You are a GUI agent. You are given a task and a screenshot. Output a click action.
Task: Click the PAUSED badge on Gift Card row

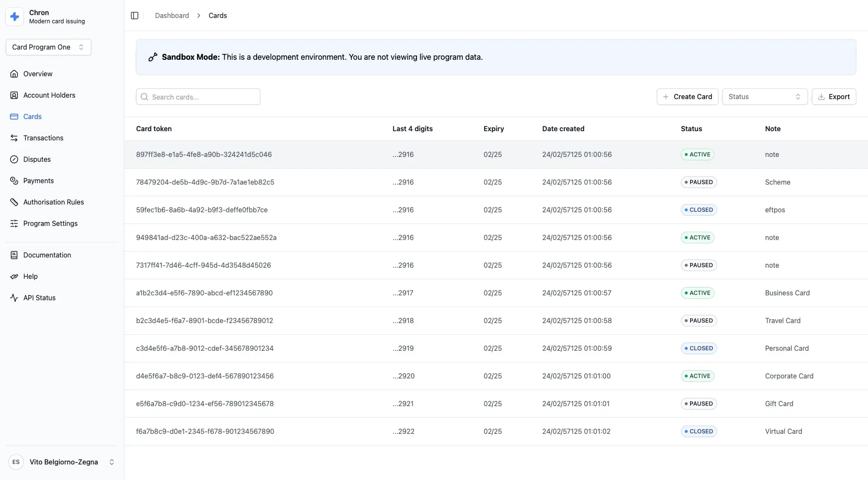tap(699, 404)
